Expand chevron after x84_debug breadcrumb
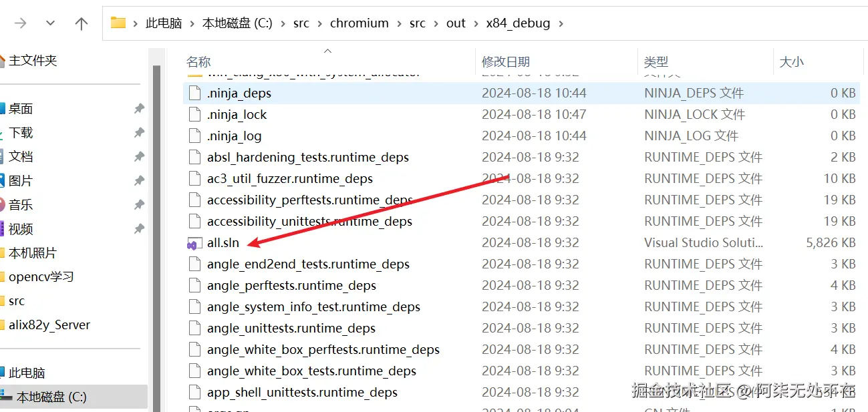The height and width of the screenshot is (412, 868). coord(561,23)
